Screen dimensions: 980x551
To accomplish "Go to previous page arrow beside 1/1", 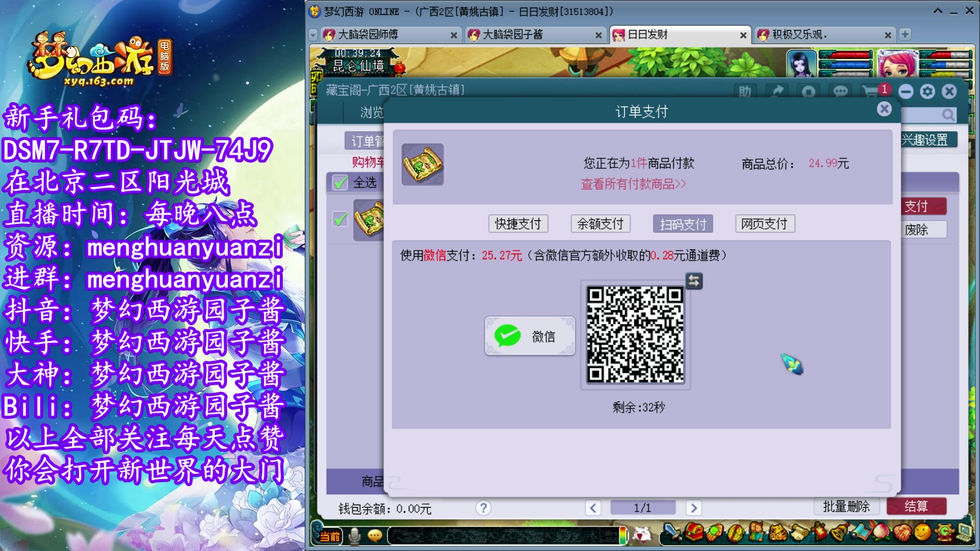I will (x=593, y=508).
